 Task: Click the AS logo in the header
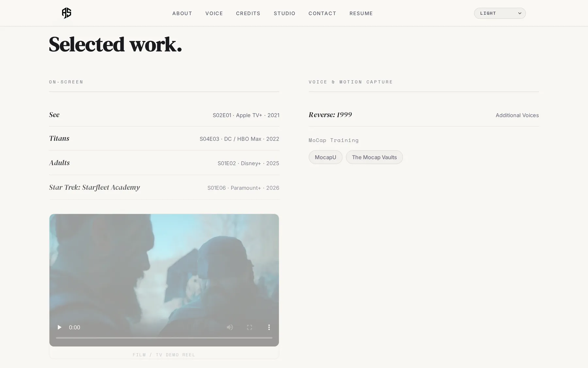[66, 13]
